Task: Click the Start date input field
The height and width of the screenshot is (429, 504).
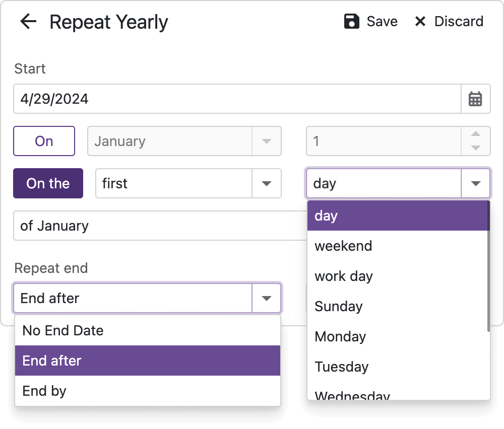Action: coord(237,99)
